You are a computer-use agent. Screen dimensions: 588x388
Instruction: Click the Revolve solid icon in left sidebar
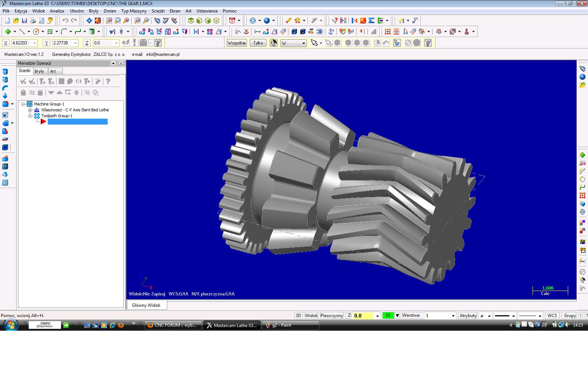pyautogui.click(x=5, y=80)
